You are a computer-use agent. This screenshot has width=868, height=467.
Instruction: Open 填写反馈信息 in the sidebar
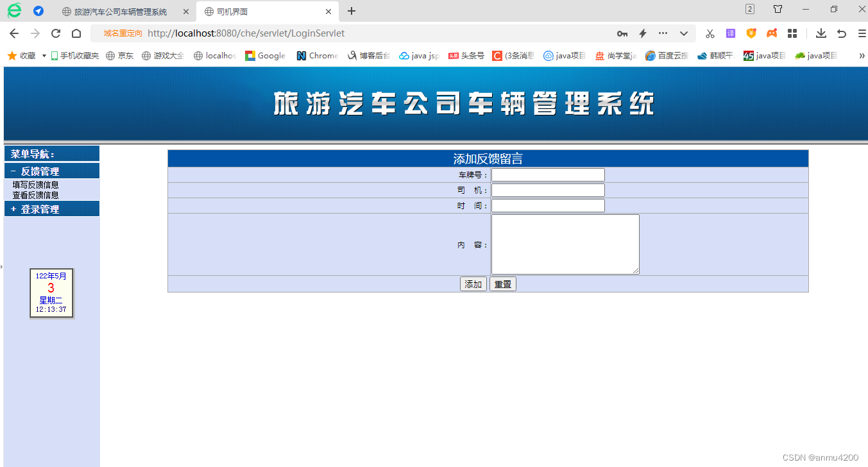(36, 185)
